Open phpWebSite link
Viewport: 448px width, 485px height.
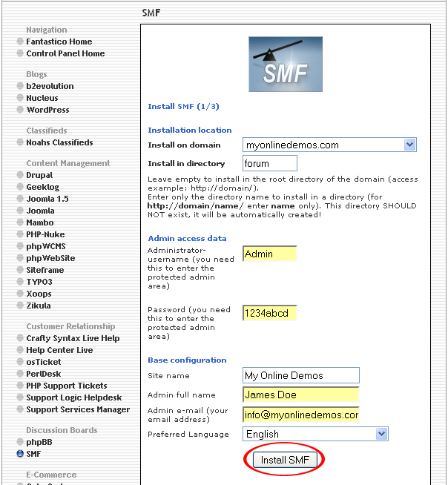point(50,258)
